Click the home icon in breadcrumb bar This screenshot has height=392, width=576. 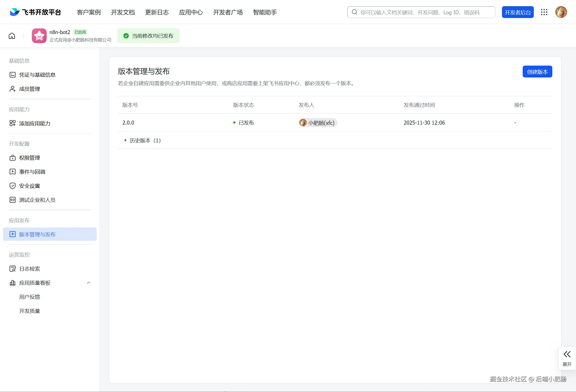pos(12,36)
